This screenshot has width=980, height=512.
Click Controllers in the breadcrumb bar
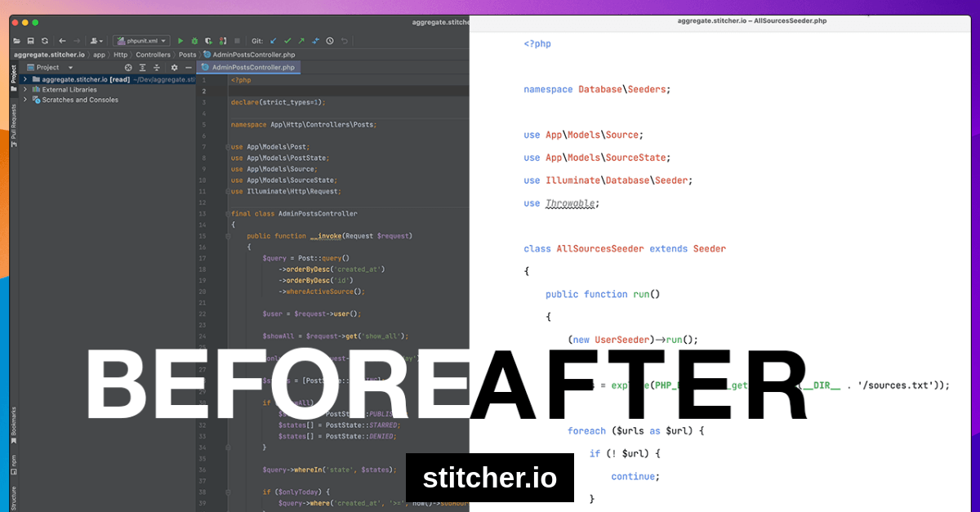154,55
